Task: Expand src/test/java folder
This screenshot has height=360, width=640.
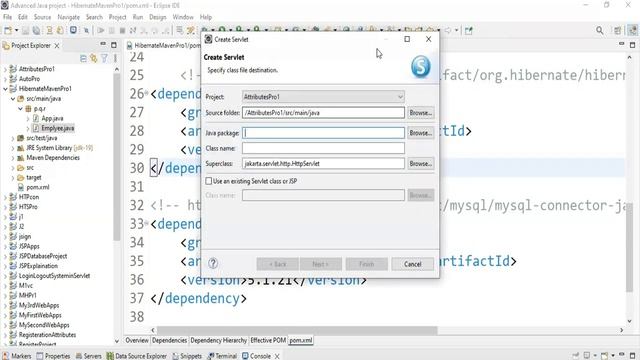Action: click(x=13, y=138)
